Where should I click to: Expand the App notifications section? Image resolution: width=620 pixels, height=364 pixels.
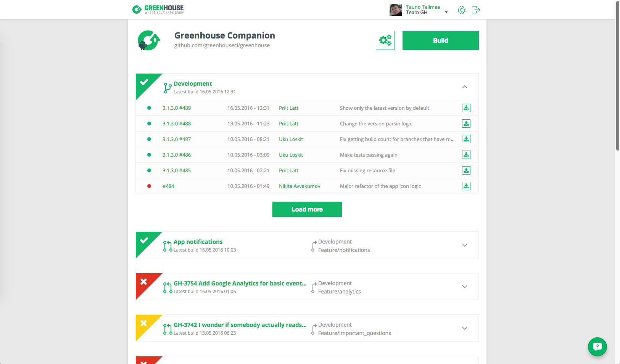pyautogui.click(x=465, y=245)
